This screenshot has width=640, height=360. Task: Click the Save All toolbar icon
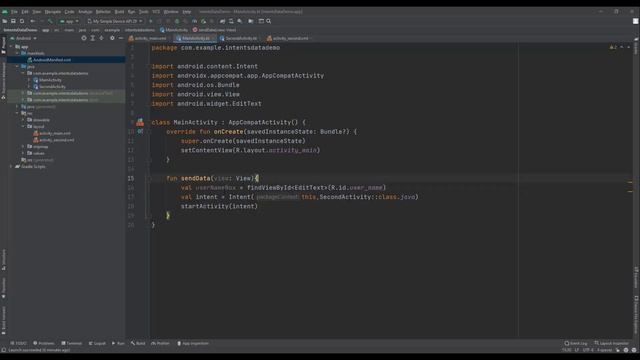point(13,21)
